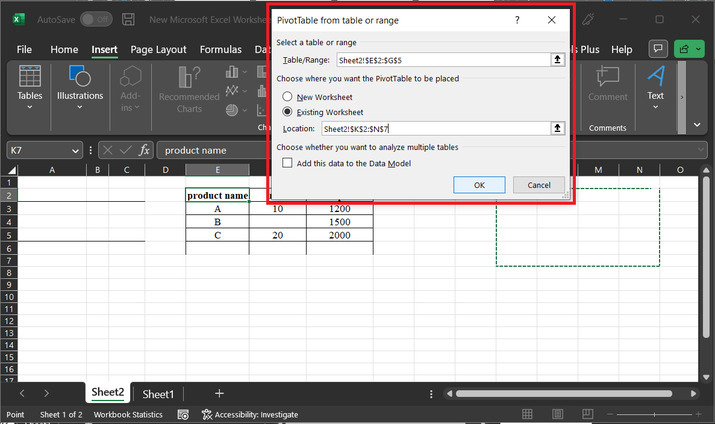
Task: Open the Comments pane button
Action: tap(658, 49)
